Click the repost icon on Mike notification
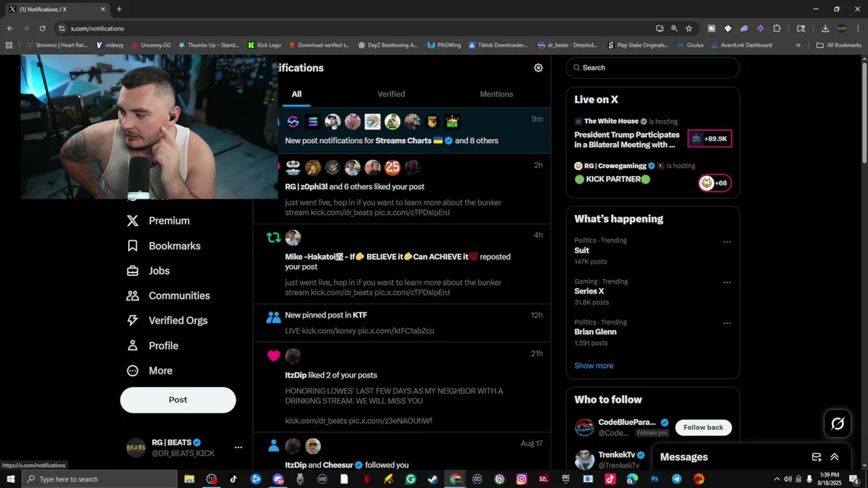Image resolution: width=868 pixels, height=488 pixels. (273, 238)
